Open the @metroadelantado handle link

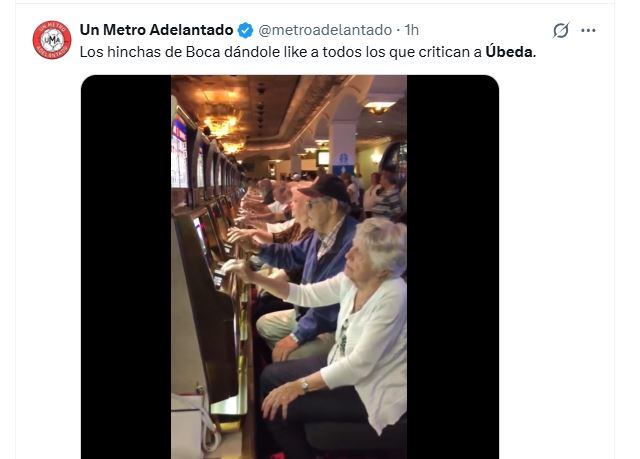point(325,30)
